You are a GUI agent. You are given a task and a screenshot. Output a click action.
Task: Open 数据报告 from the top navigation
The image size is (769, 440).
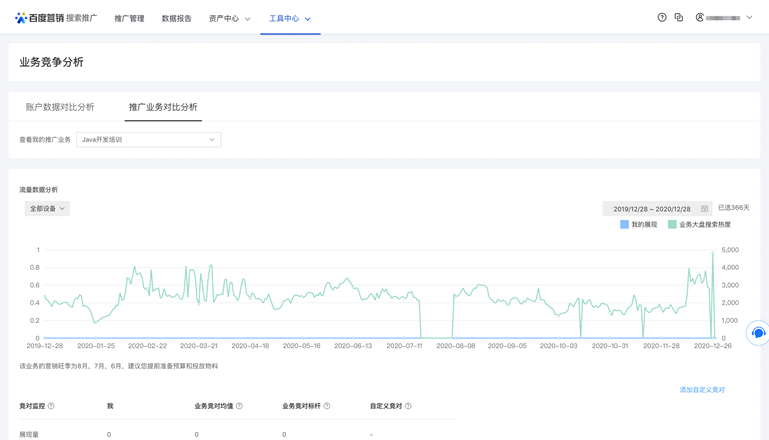point(176,19)
